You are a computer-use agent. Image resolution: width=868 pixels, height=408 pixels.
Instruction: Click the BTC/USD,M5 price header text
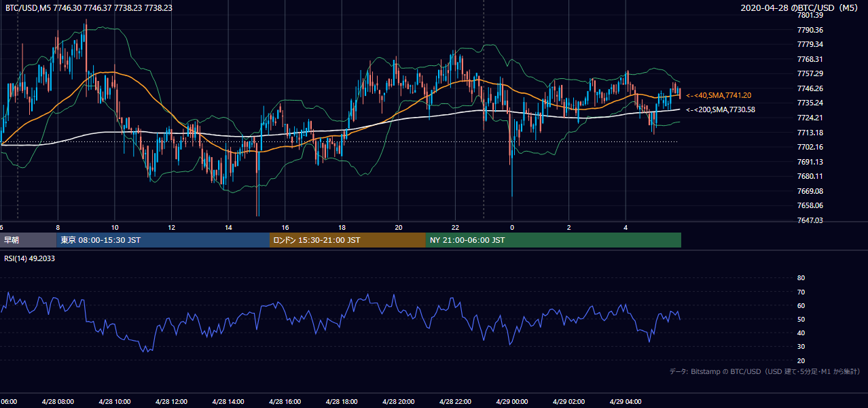[89, 8]
